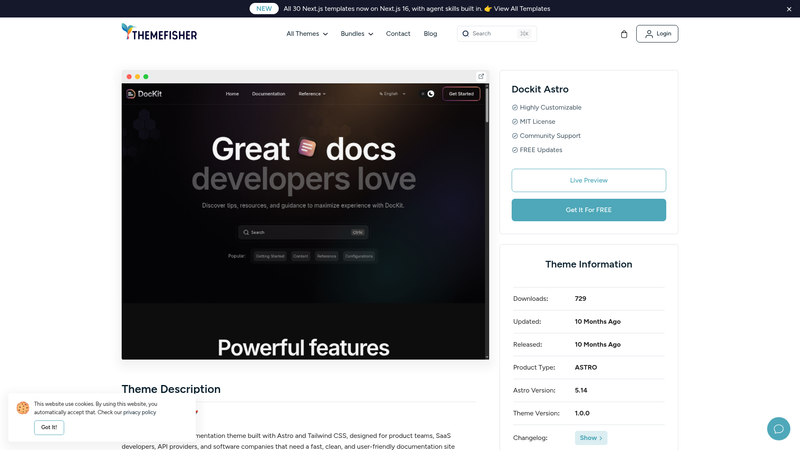This screenshot has width=800, height=450.
Task: Open the Blog page
Action: click(x=430, y=34)
